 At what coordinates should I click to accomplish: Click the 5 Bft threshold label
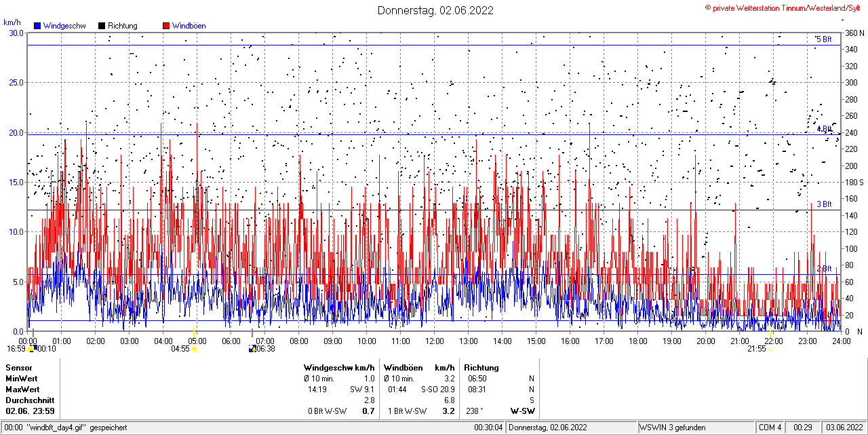pos(824,39)
